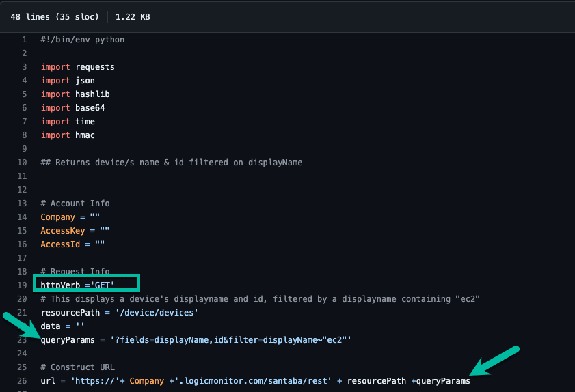
Task: Click line number 25
Action: [x=22, y=367]
